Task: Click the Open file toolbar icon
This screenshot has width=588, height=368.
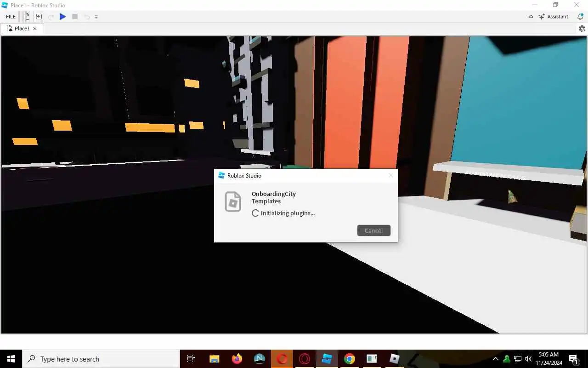Action: 39,17
